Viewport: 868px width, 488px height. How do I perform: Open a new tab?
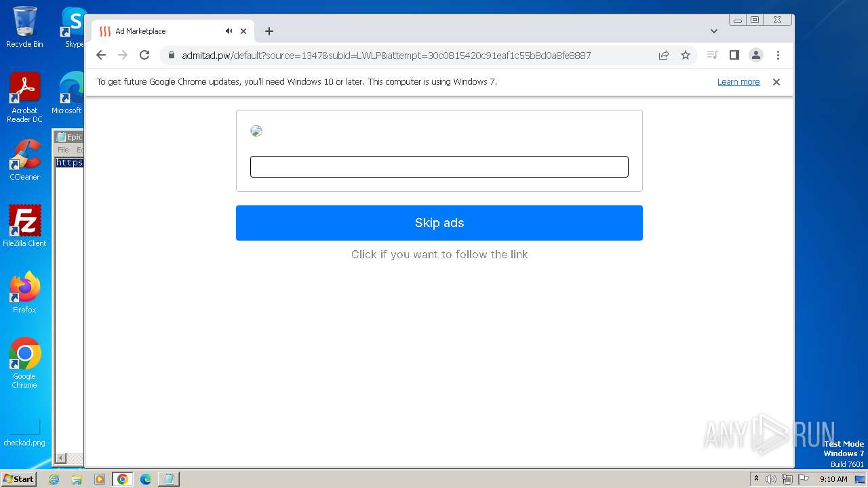point(269,31)
